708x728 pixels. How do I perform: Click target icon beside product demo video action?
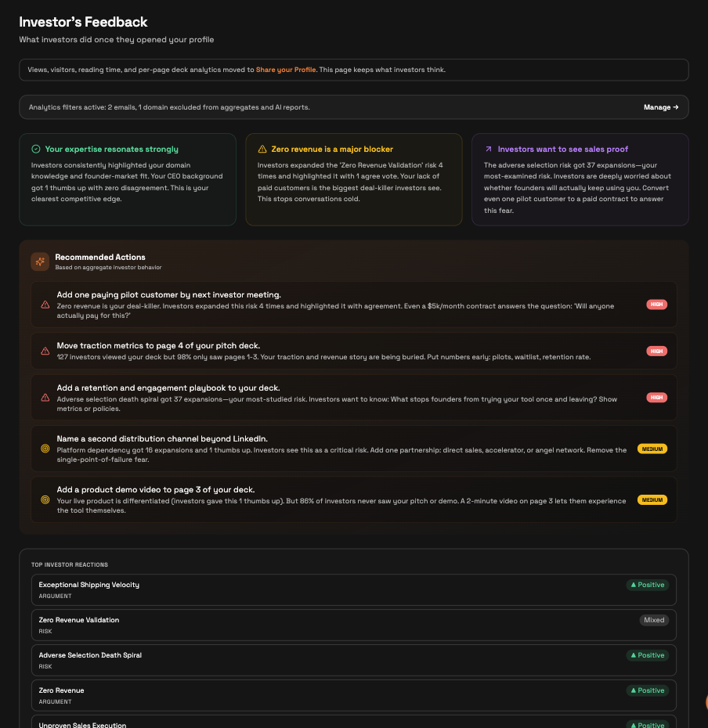(45, 499)
